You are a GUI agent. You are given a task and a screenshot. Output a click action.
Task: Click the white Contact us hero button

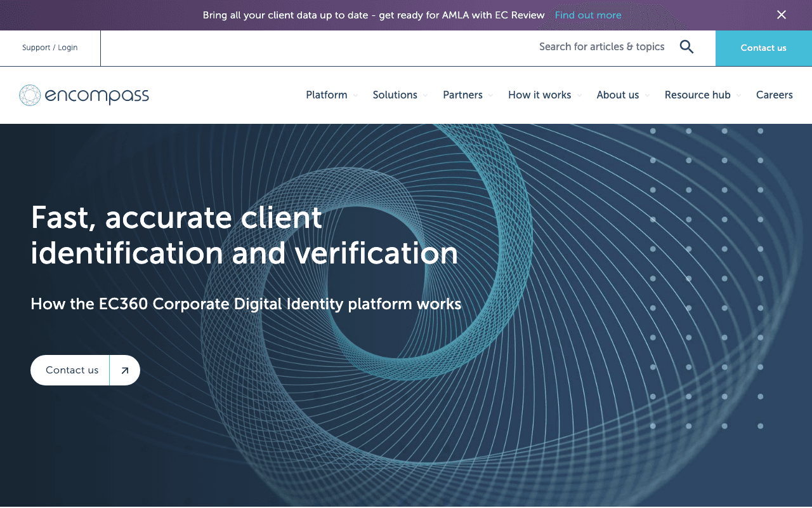(85, 370)
